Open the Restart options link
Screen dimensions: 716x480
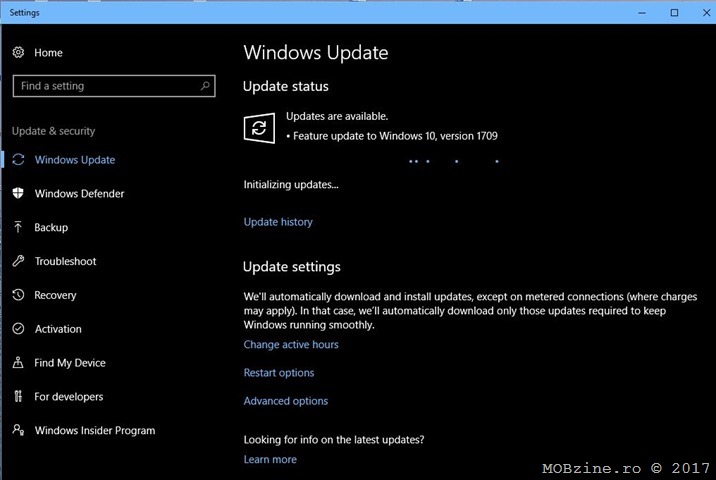(x=279, y=373)
